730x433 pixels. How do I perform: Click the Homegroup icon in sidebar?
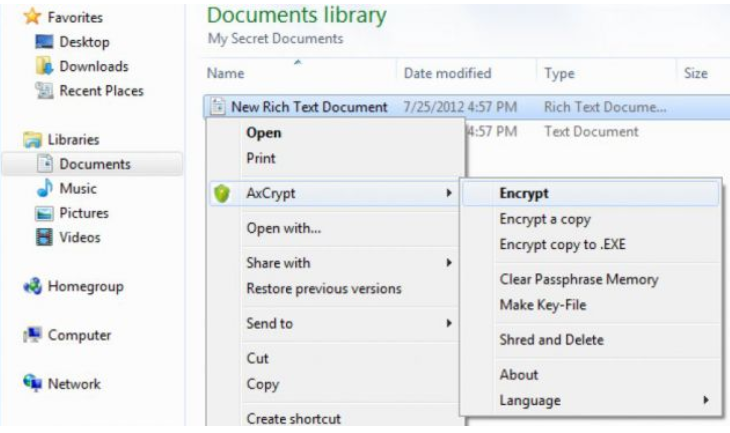[x=32, y=287]
